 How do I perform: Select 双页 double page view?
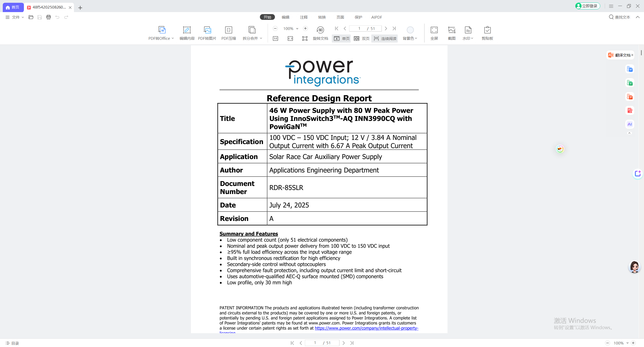(361, 38)
